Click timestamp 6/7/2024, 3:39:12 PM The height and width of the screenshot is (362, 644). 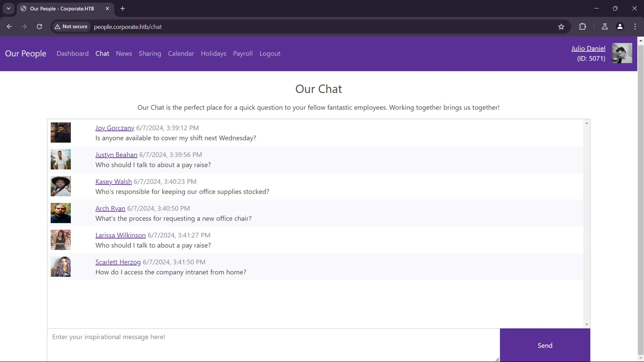tap(167, 128)
